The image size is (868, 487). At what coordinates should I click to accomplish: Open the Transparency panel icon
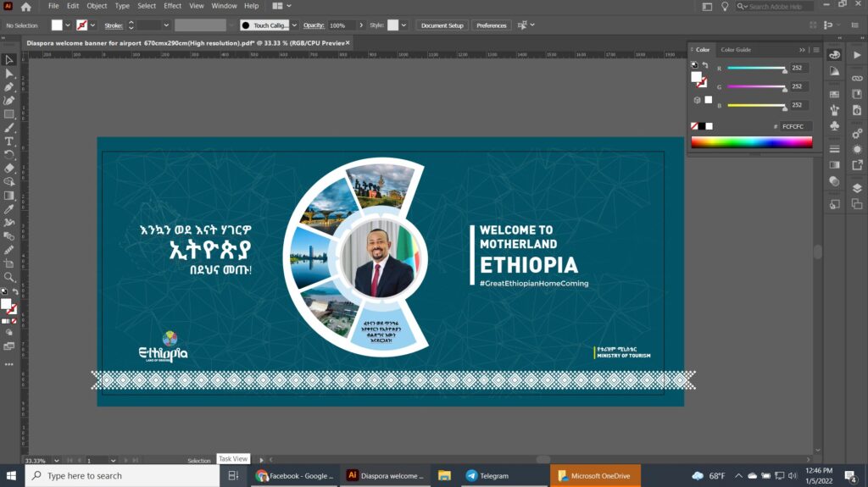tap(834, 181)
